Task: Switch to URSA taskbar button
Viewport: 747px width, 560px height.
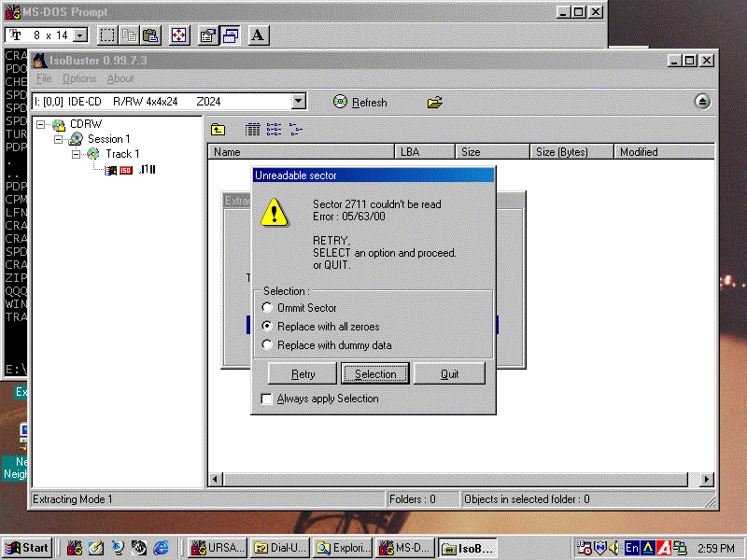Action: pos(218,548)
